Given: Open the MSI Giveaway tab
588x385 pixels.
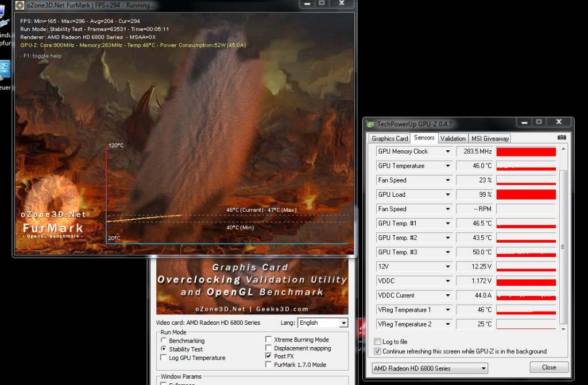Looking at the screenshot, I should [490, 138].
